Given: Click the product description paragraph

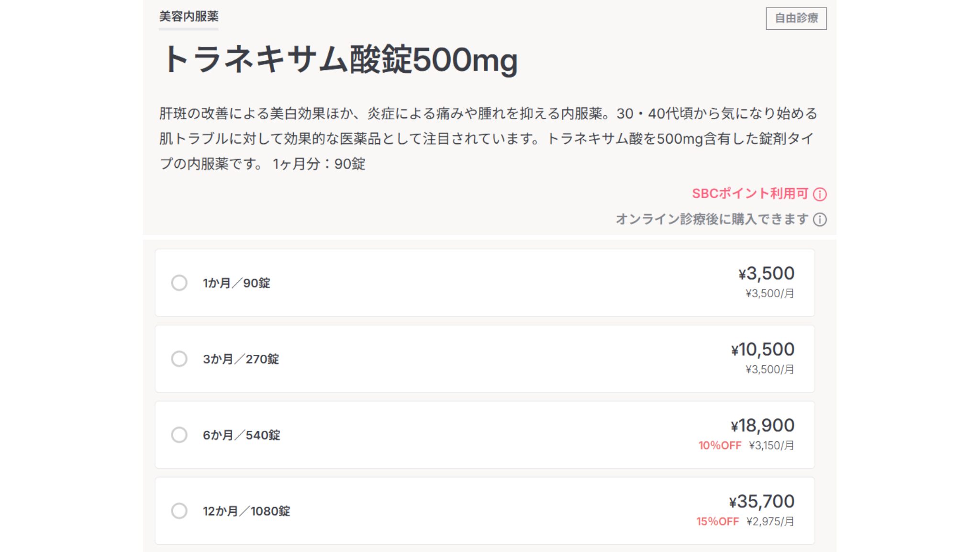Looking at the screenshot, I should coord(488,139).
